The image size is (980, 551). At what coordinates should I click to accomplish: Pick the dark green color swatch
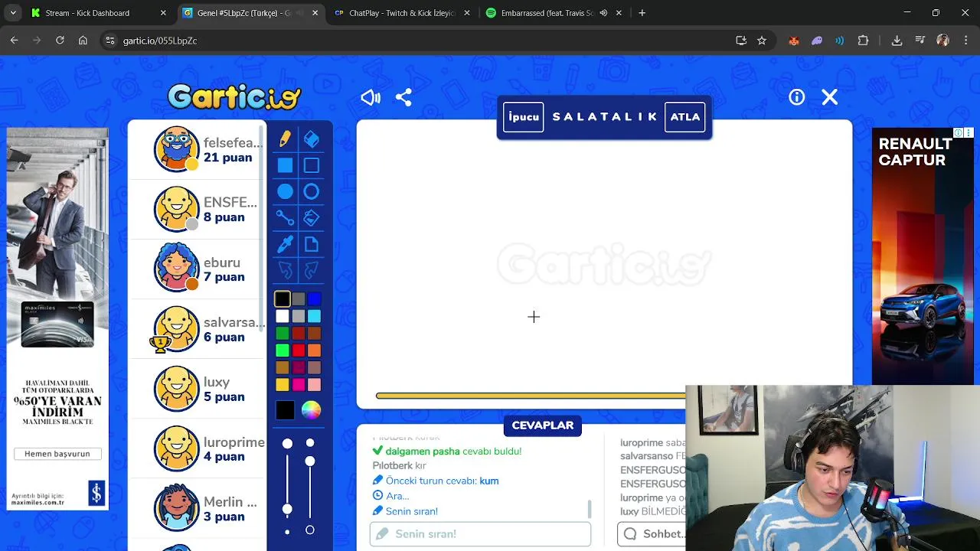(283, 333)
